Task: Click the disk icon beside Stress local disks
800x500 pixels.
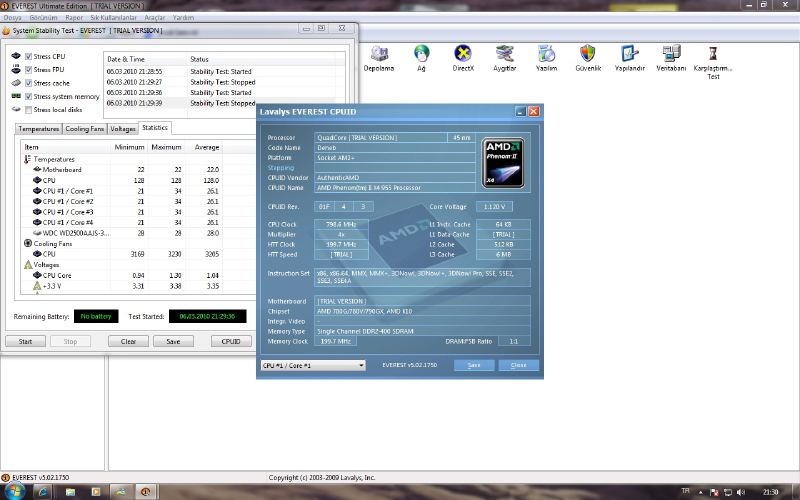Action: coord(16,109)
